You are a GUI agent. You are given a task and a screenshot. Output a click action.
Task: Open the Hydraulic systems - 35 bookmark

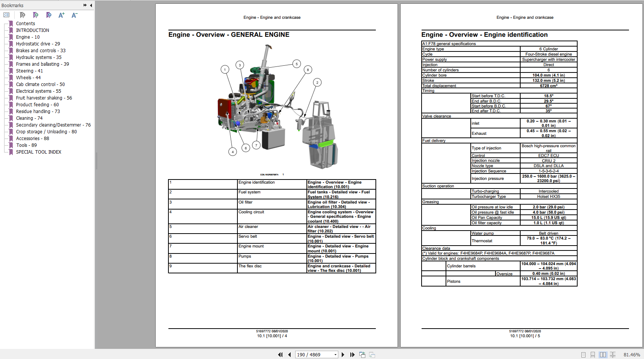(39, 57)
